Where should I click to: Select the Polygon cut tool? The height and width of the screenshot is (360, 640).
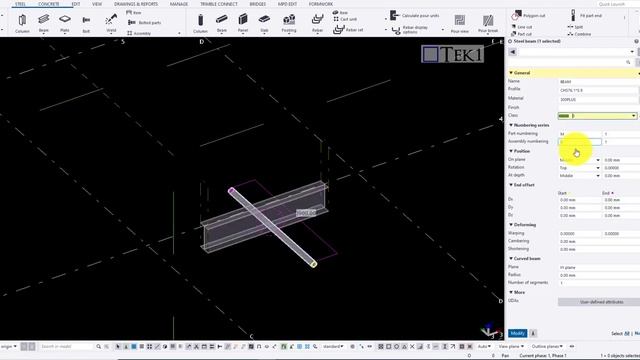[529, 16]
